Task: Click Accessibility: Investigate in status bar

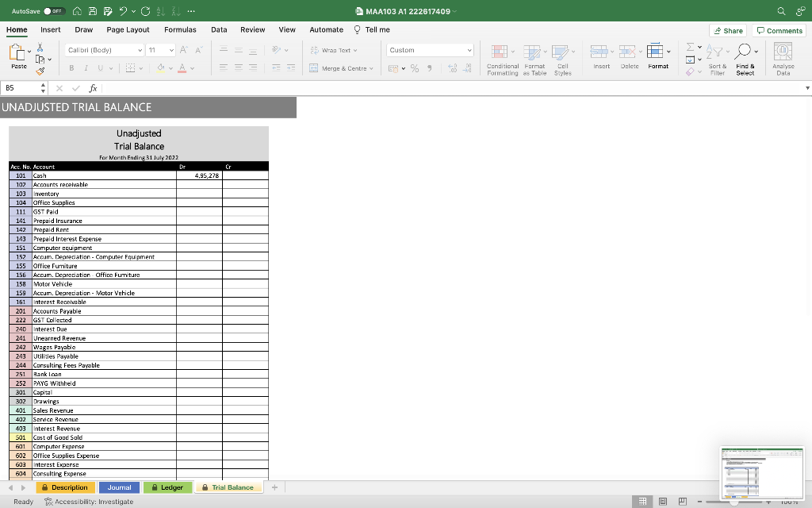Action: click(x=89, y=502)
